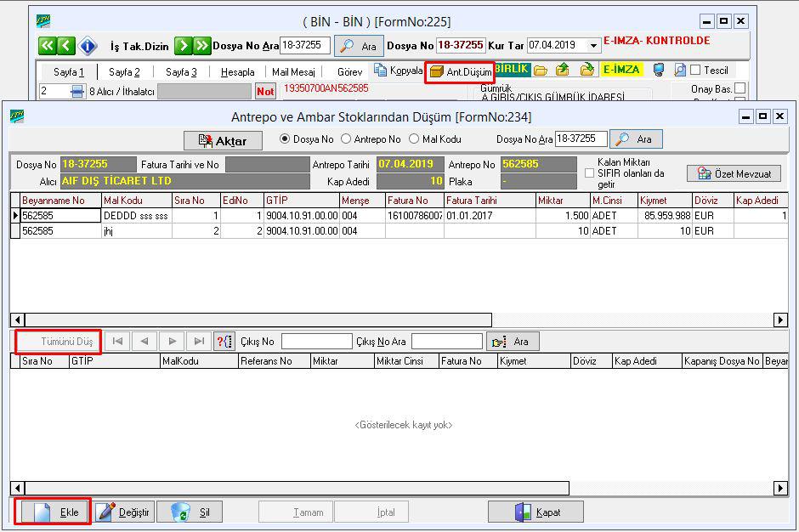Viewport: 799px width, 532px height.
Task: Go to next record in navigator bar
Action: click(x=173, y=342)
